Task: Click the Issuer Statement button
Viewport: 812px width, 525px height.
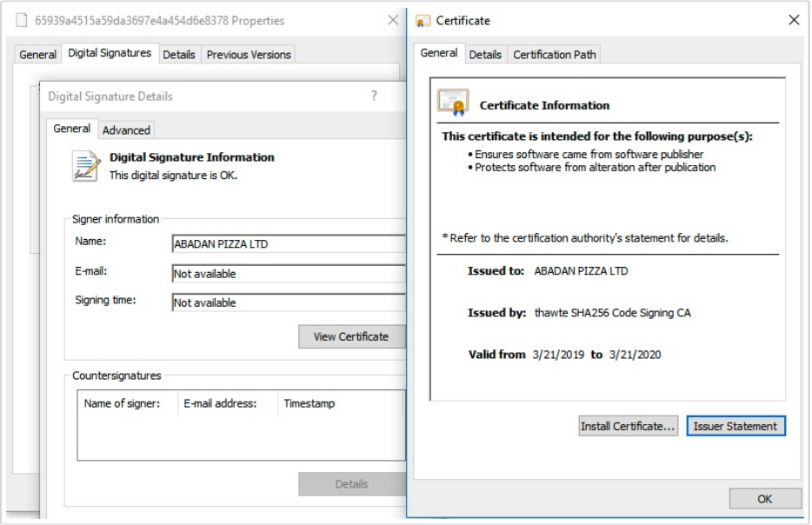Action: point(735,426)
